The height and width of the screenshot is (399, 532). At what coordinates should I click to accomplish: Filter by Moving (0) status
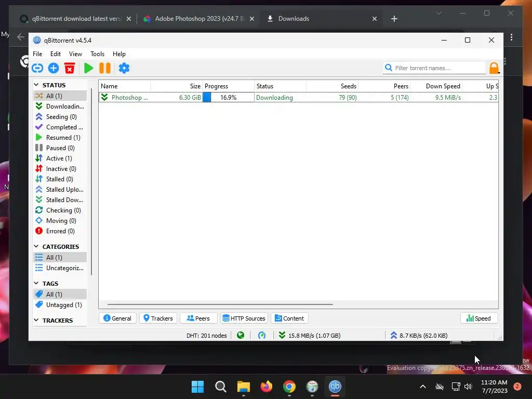point(60,221)
